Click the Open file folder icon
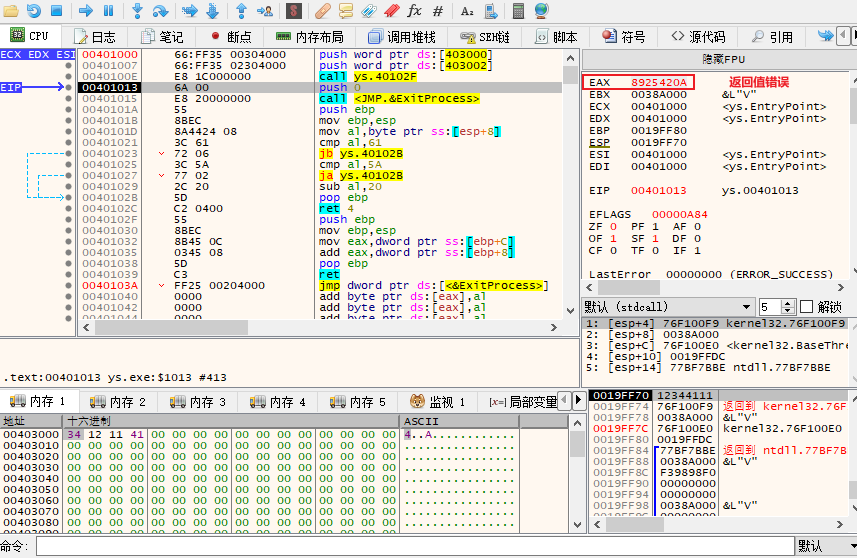This screenshot has height=558, width=857. click(x=9, y=11)
